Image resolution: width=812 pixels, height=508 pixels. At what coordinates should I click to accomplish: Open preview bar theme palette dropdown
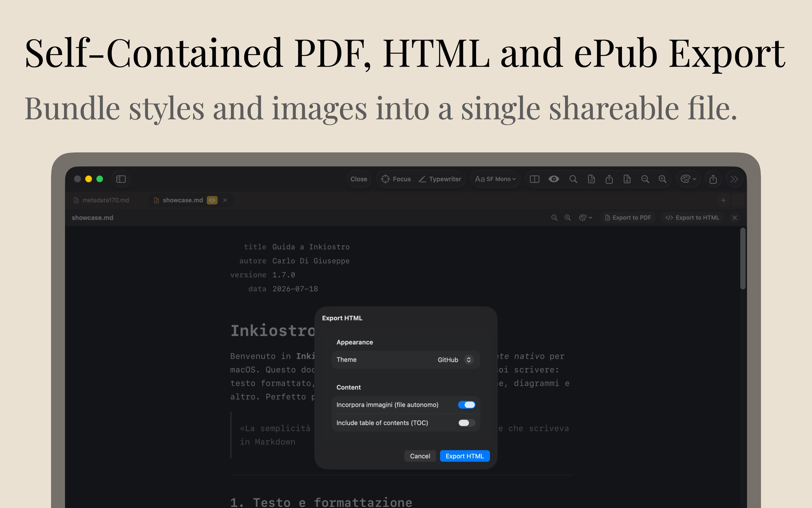click(x=586, y=218)
